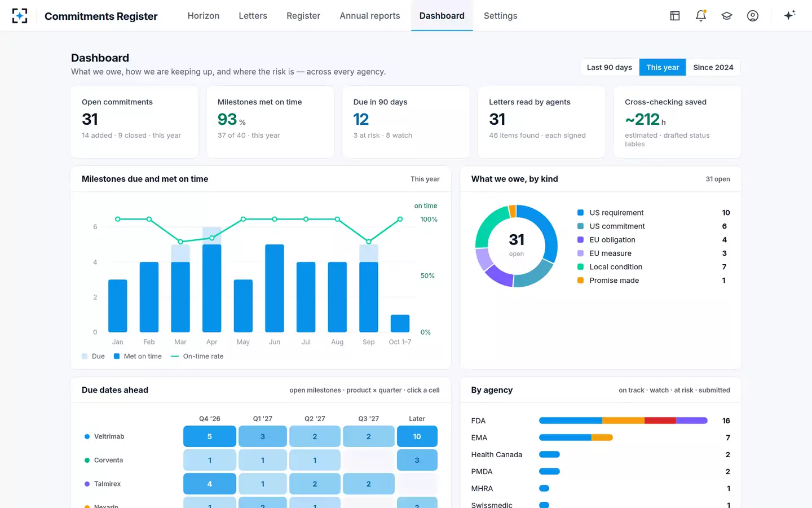Click the EMA agency status bar
Image resolution: width=812 pixels, height=508 pixels.
coord(576,437)
